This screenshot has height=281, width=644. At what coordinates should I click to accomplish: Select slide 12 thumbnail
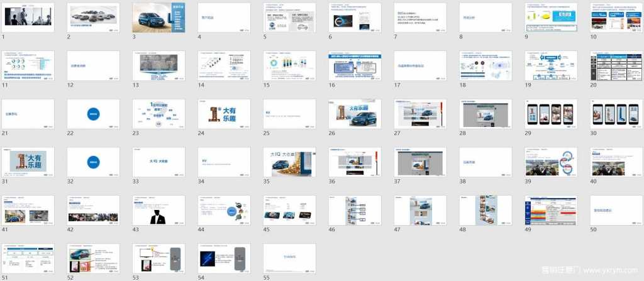coord(93,66)
